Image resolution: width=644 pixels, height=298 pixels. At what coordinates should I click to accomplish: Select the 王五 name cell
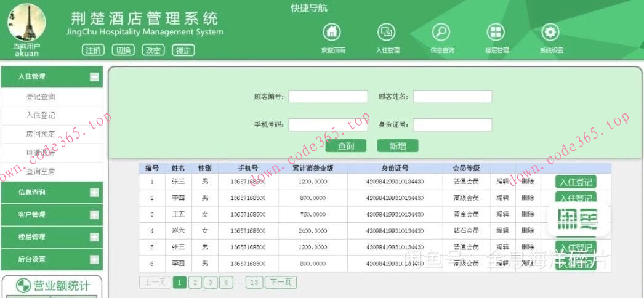tap(179, 214)
